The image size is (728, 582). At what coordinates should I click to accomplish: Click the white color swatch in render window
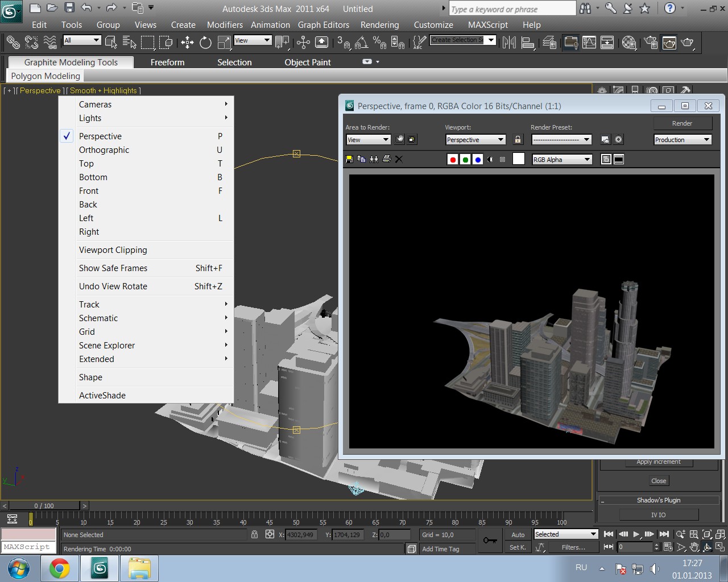click(518, 159)
